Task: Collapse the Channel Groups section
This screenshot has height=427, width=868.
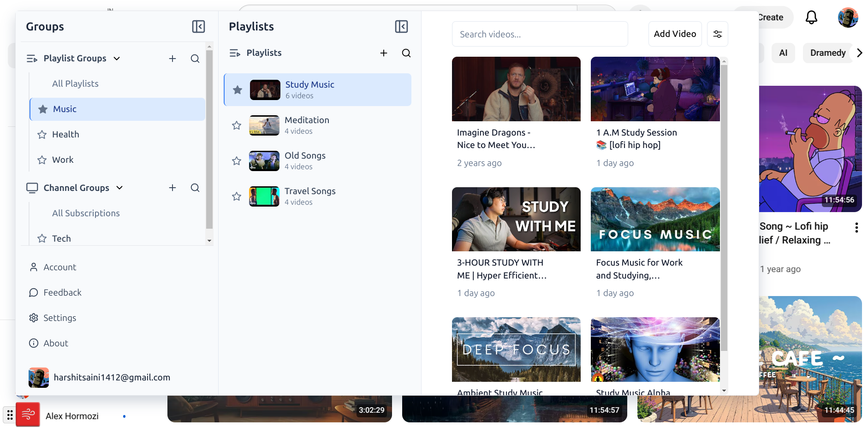Action: click(x=119, y=188)
